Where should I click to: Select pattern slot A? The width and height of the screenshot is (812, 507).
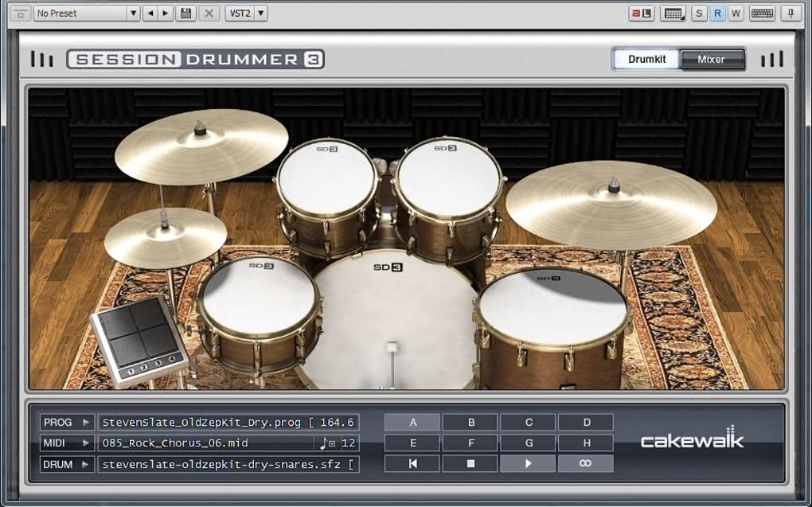[412, 422]
